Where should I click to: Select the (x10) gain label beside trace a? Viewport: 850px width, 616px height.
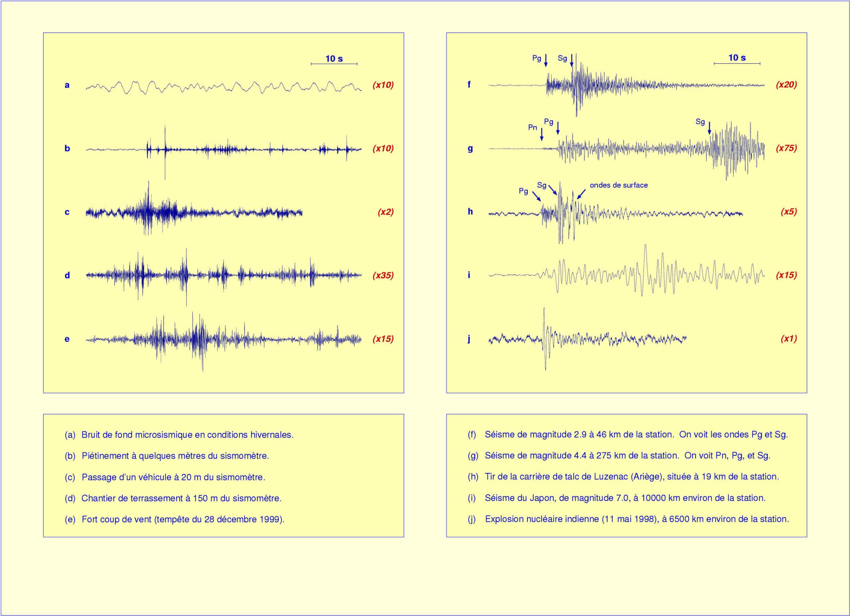[383, 85]
